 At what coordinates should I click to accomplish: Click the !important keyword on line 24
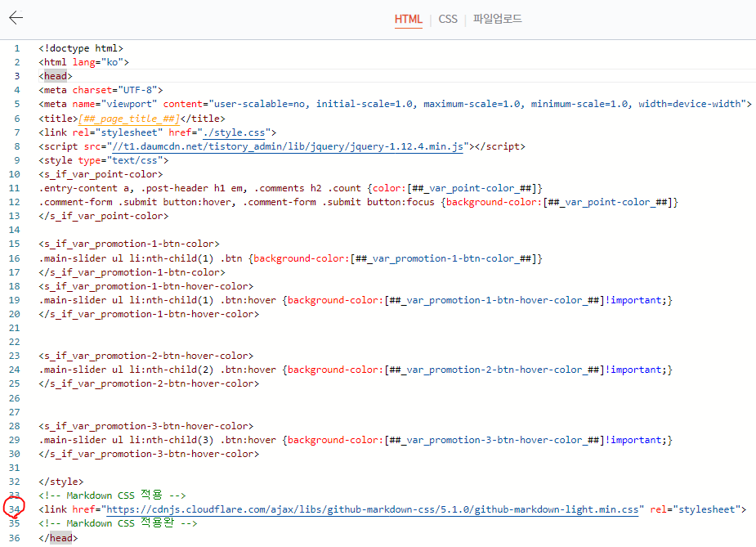tap(633, 370)
